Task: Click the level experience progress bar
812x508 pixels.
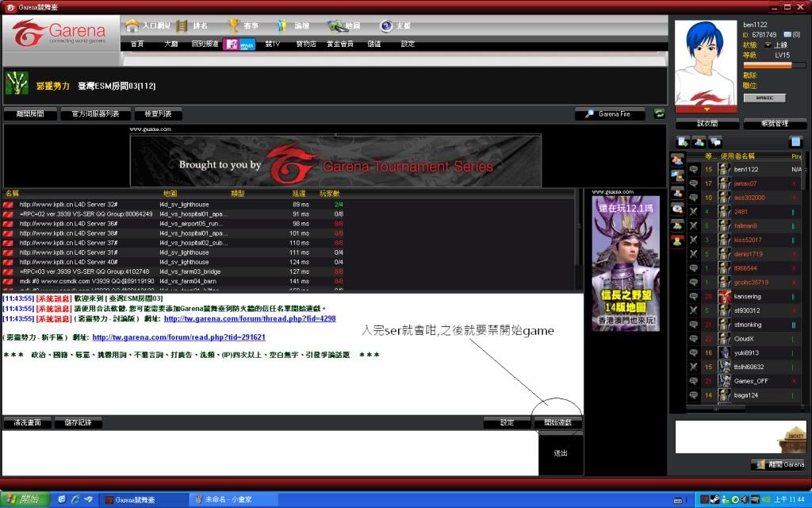Action: point(775,65)
